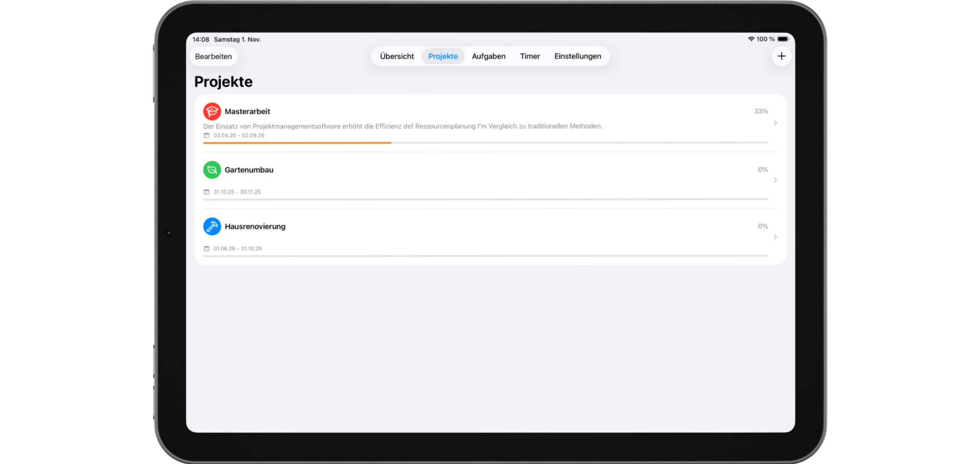Click the green Gartenumbau leaf icon
980x464 pixels.
[212, 170]
